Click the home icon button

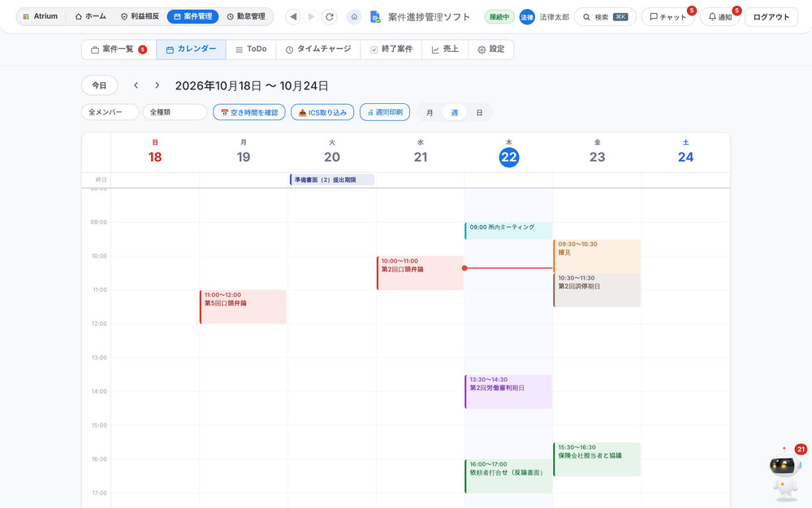point(354,16)
